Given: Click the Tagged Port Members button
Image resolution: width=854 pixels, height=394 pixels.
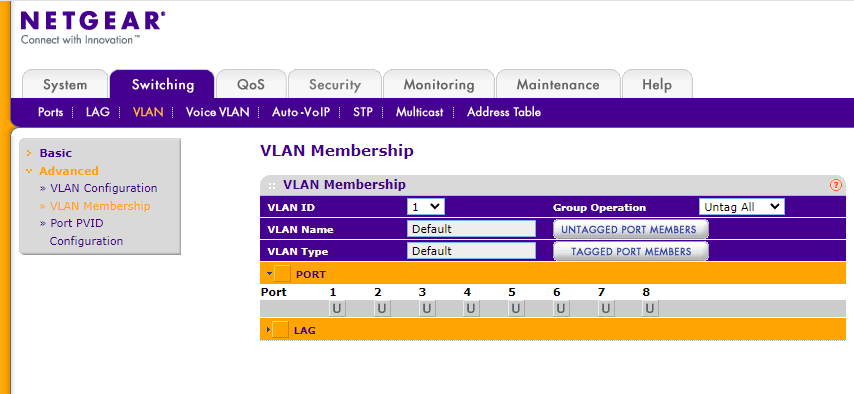Looking at the screenshot, I should [x=631, y=251].
